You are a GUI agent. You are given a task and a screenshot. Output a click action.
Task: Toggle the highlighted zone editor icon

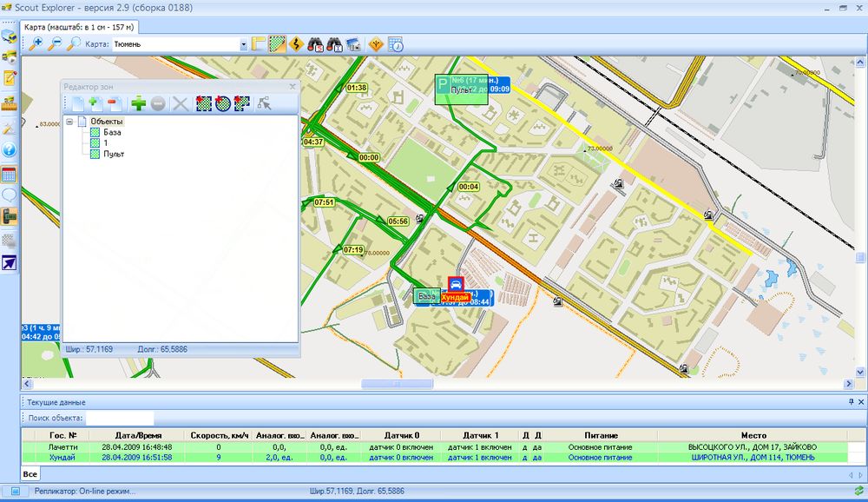coord(278,43)
